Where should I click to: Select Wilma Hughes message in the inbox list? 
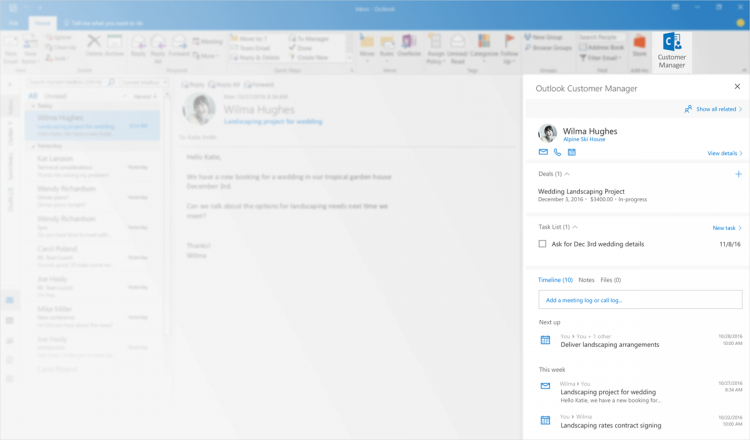point(92,125)
